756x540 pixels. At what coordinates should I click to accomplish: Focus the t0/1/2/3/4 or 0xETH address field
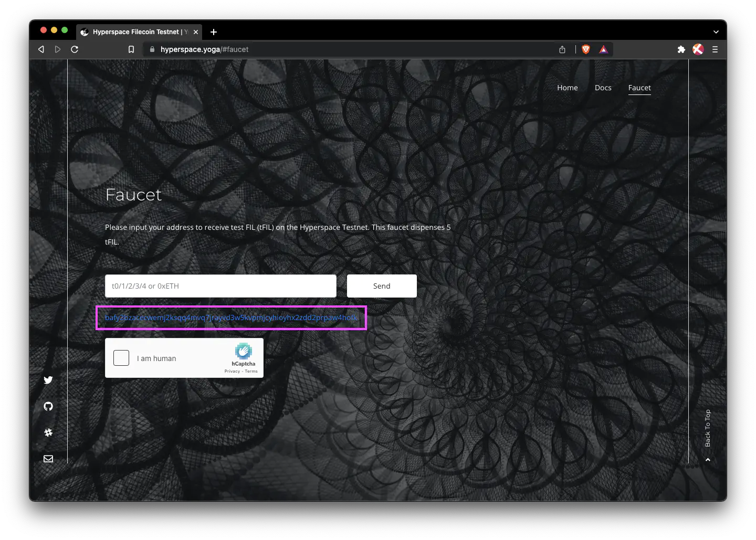pos(220,286)
